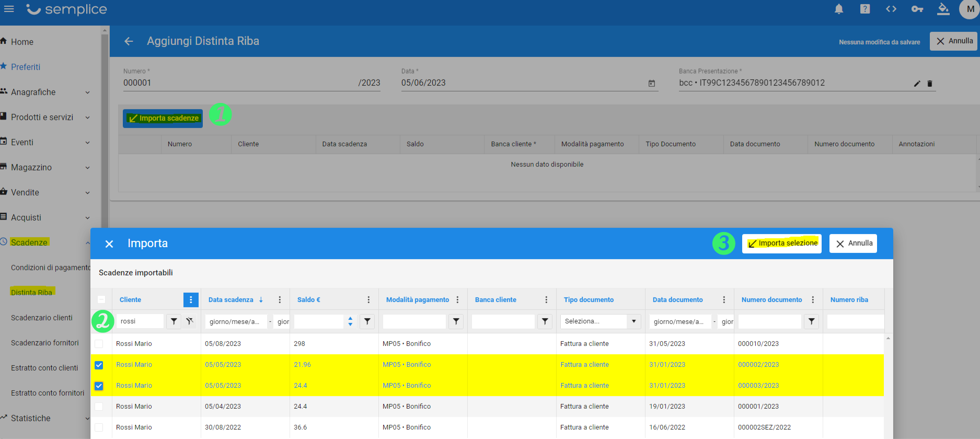Open Scadenzario clienti in sidebar

(x=42, y=318)
